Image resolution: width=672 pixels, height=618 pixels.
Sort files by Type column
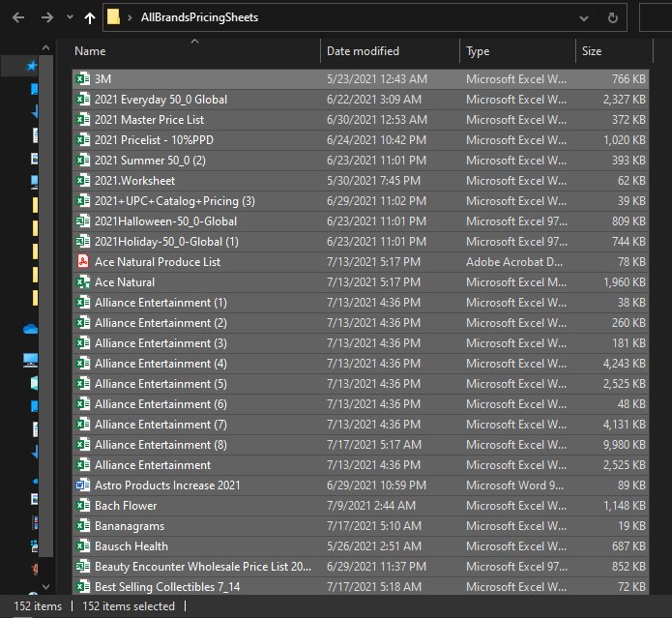coord(517,51)
